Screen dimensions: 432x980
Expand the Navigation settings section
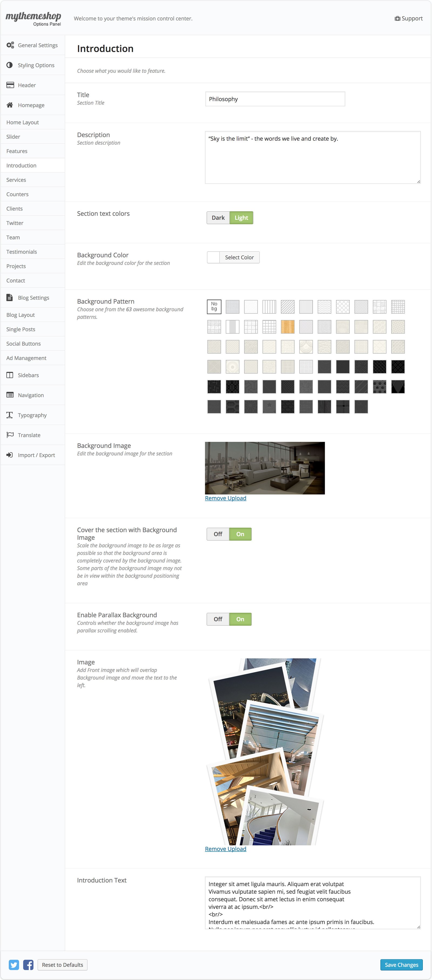coord(31,395)
